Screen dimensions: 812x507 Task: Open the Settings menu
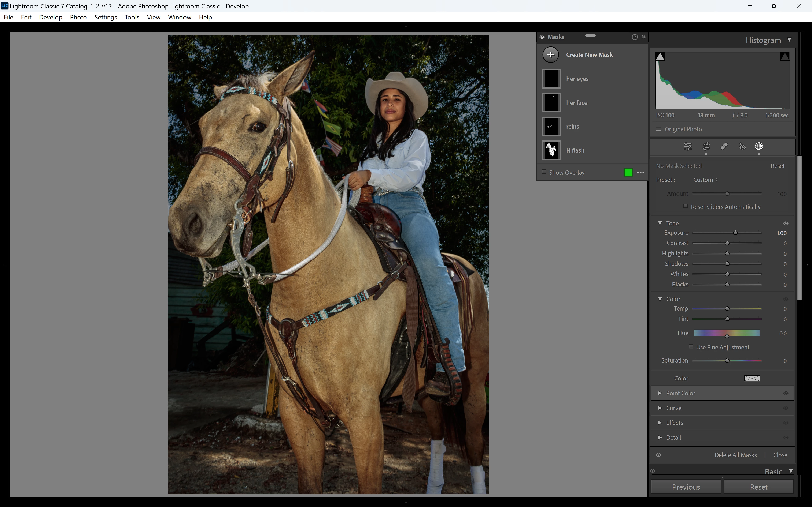[x=105, y=17]
